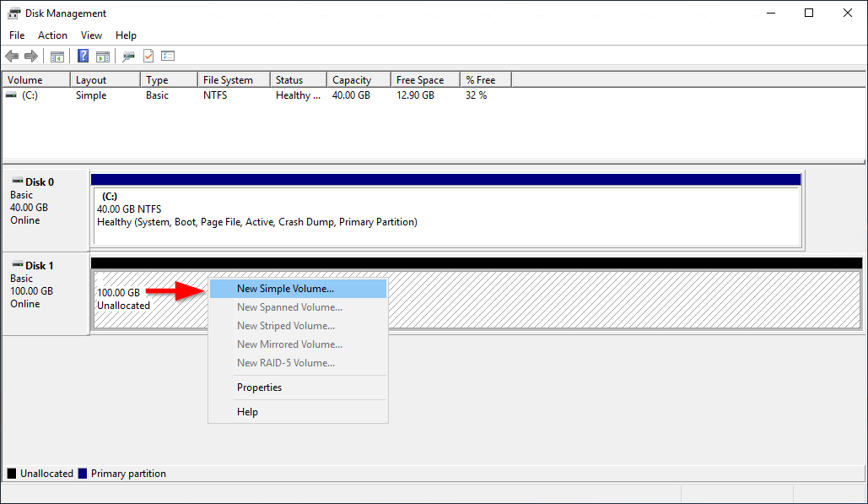Click the Forward arrow toolbar icon
Image resolution: width=868 pixels, height=504 pixels.
[x=31, y=57]
